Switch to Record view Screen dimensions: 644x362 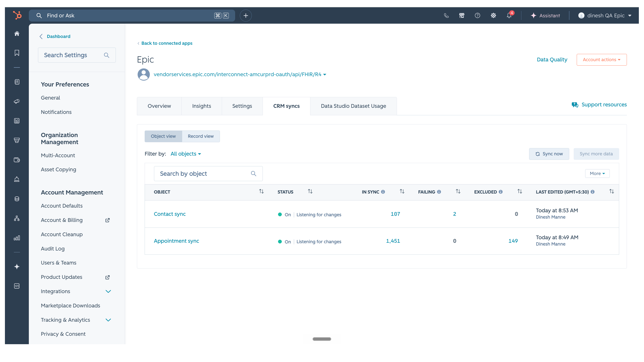click(x=201, y=136)
